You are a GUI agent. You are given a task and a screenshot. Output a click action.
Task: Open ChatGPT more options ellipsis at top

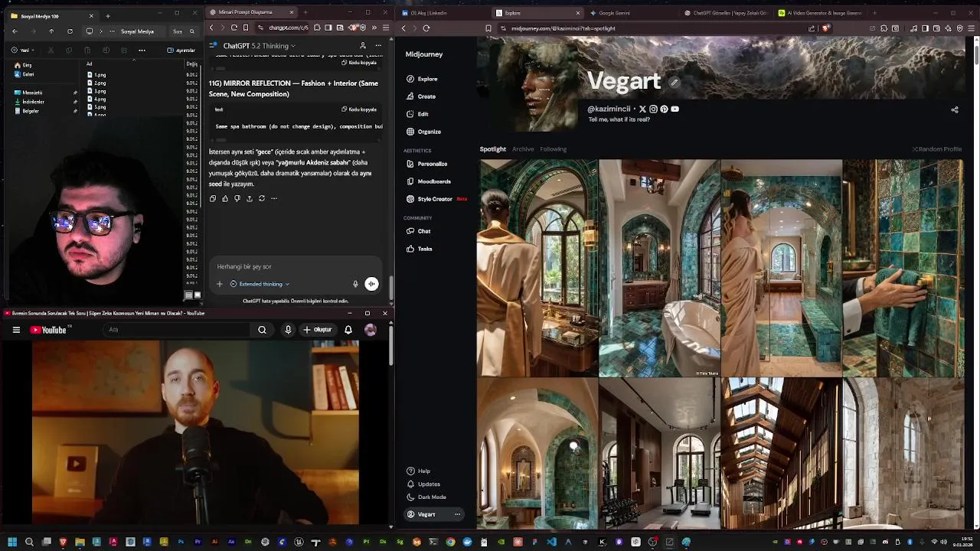point(378,46)
